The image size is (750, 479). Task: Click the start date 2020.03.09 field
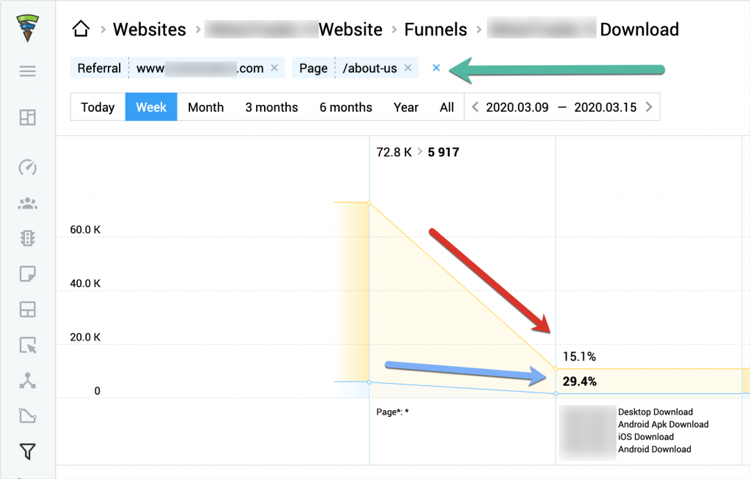(x=517, y=107)
